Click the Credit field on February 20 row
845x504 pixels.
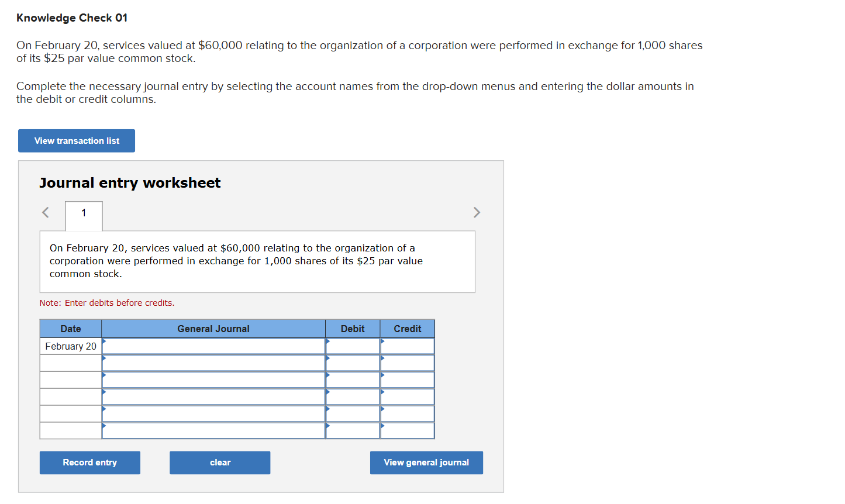(407, 346)
